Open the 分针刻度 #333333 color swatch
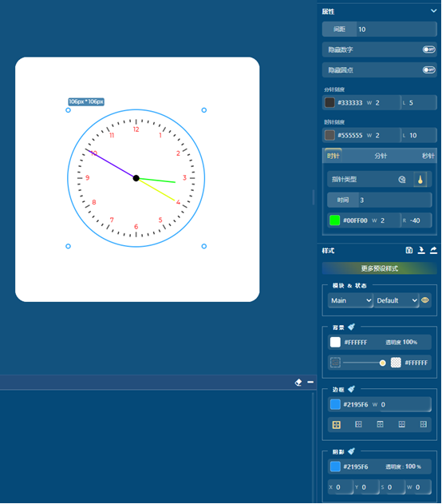 (x=330, y=102)
